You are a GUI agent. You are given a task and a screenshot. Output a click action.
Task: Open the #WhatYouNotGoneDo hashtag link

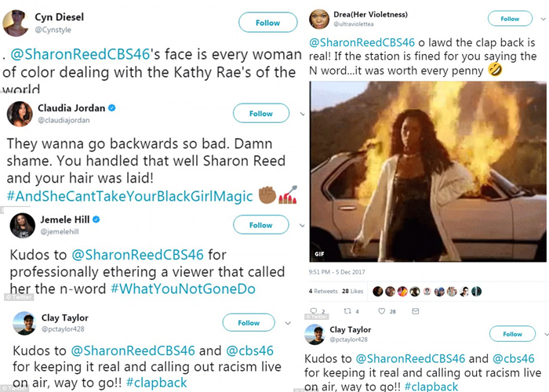pos(183,289)
